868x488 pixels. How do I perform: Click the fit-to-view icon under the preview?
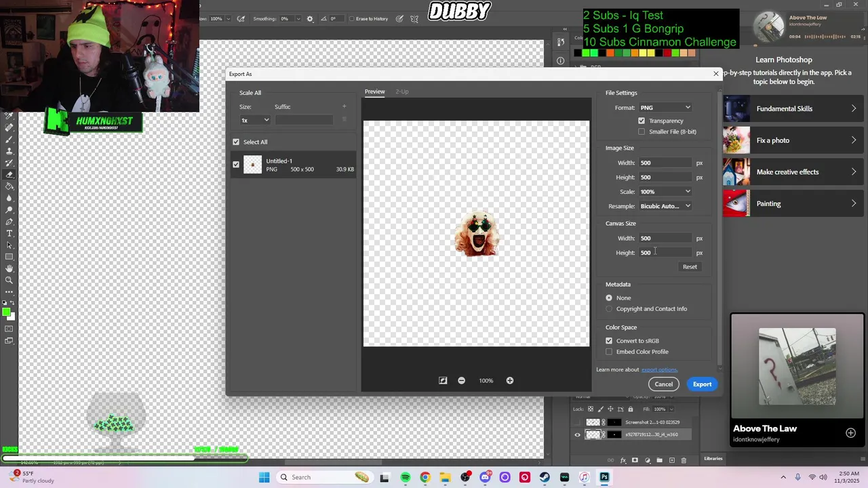(x=443, y=380)
